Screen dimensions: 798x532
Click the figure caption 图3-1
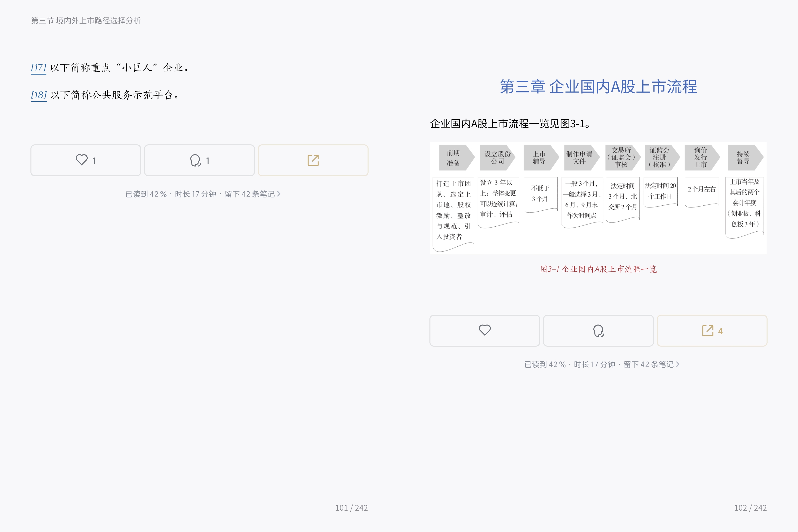pyautogui.click(x=598, y=269)
